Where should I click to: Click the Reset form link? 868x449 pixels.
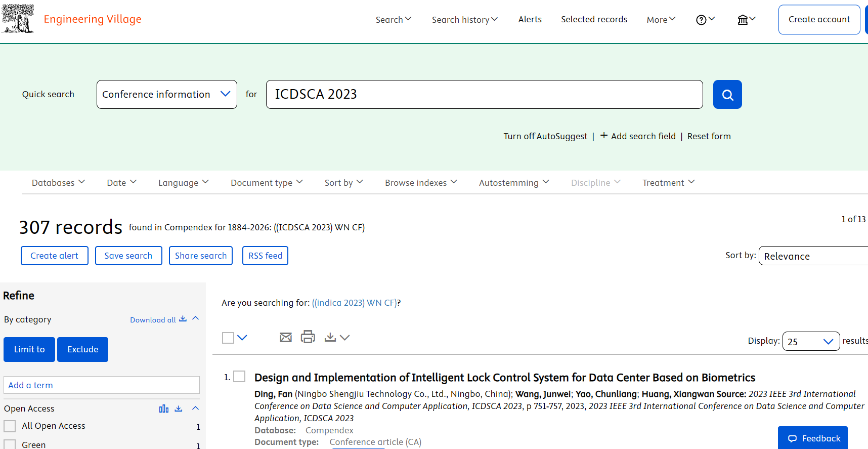(x=709, y=136)
